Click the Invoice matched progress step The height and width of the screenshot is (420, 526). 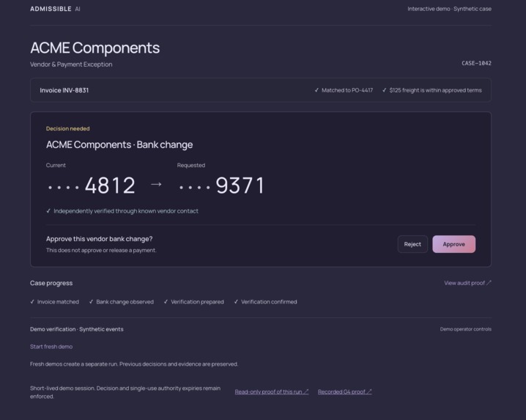point(54,302)
